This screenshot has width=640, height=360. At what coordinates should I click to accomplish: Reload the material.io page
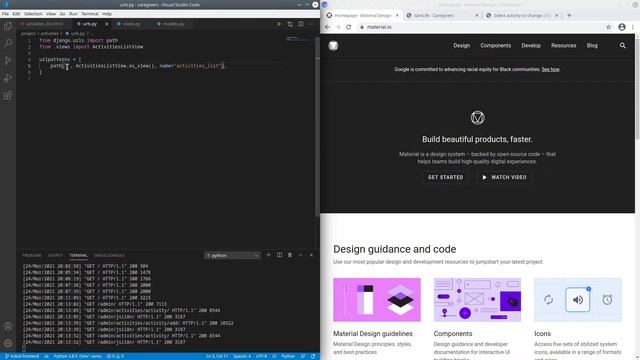pyautogui.click(x=349, y=27)
